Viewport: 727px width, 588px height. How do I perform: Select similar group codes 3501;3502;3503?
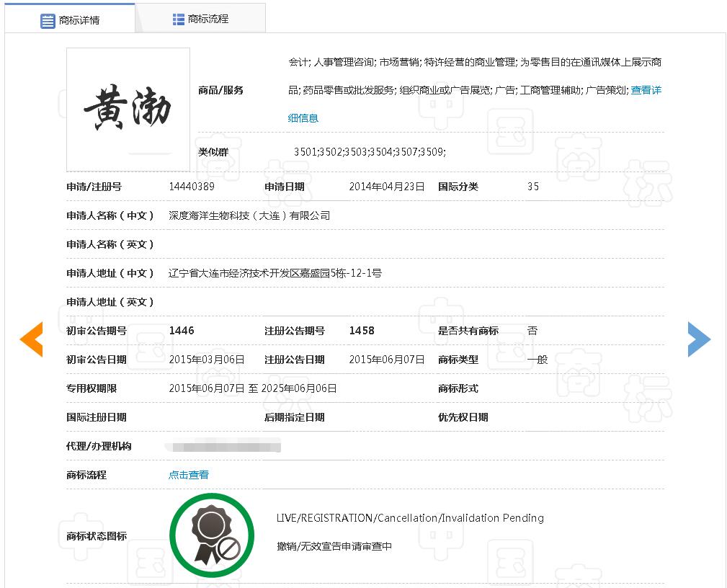click(370, 151)
